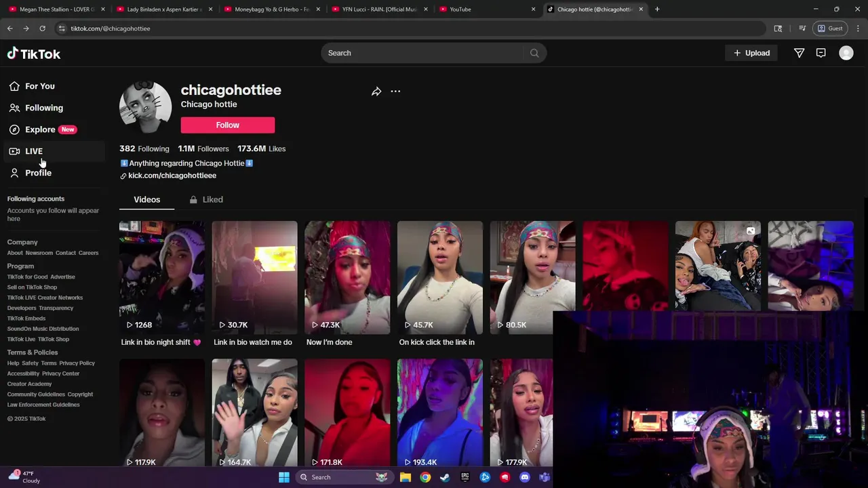Screen dimensions: 868x488
Task: Click the taskbar Search box
Action: point(344,477)
